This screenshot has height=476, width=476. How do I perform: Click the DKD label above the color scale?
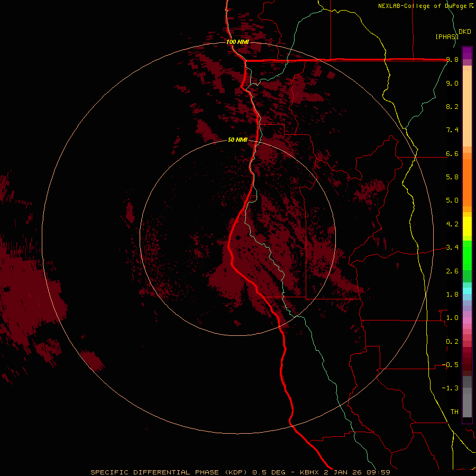pos(465,32)
